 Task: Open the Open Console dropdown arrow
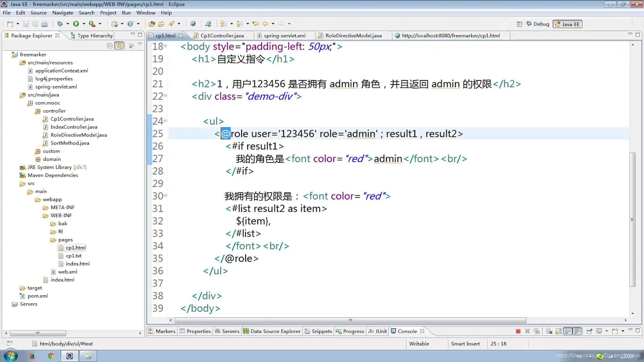(623, 331)
